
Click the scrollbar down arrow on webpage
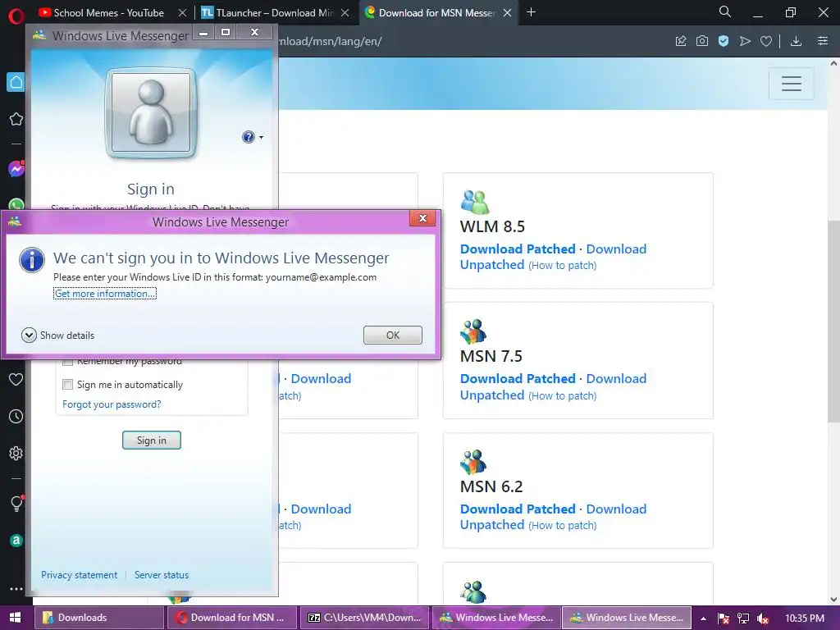[833, 599]
